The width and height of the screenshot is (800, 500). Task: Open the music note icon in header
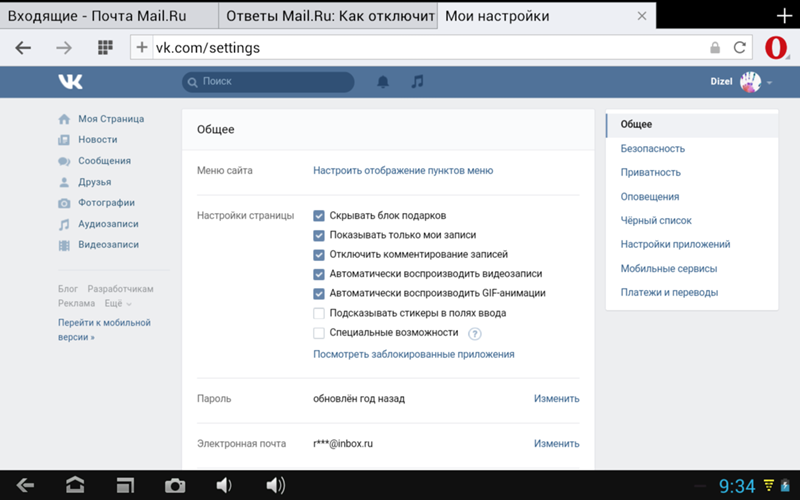click(417, 82)
